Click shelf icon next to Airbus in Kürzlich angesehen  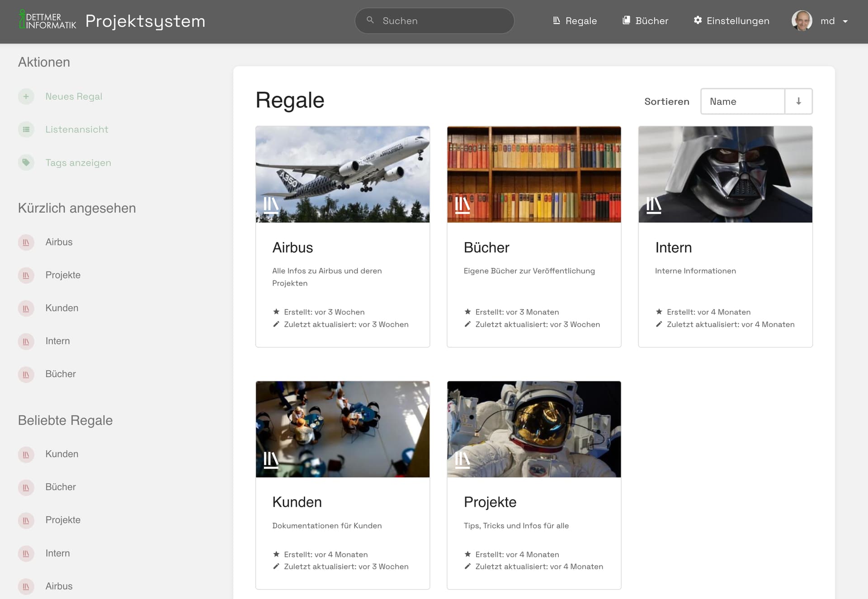click(26, 242)
